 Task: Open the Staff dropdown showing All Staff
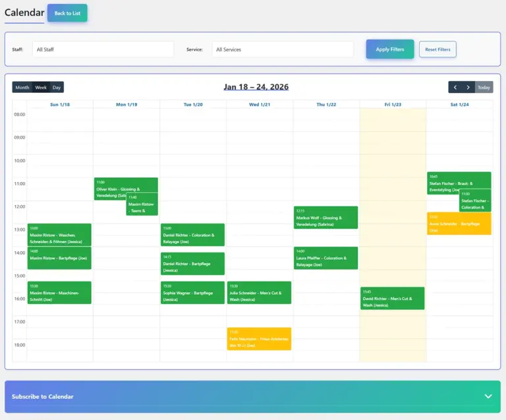pyautogui.click(x=103, y=49)
